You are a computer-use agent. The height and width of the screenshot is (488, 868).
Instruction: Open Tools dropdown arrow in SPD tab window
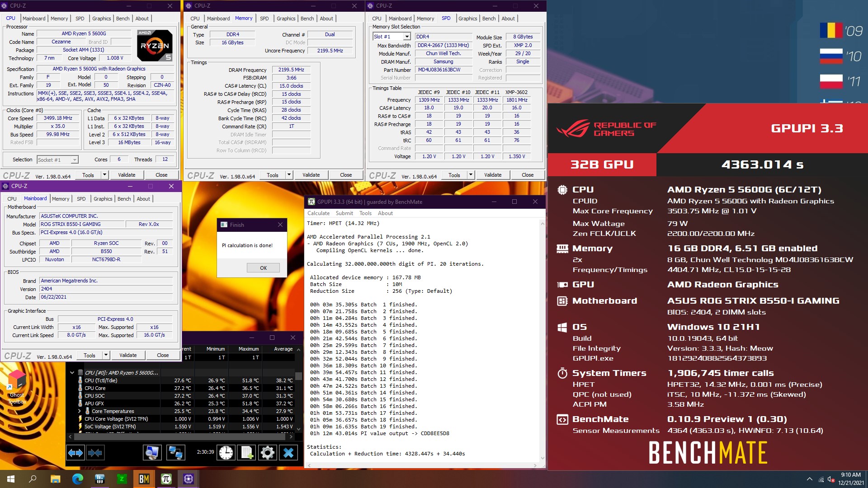pyautogui.click(x=471, y=175)
